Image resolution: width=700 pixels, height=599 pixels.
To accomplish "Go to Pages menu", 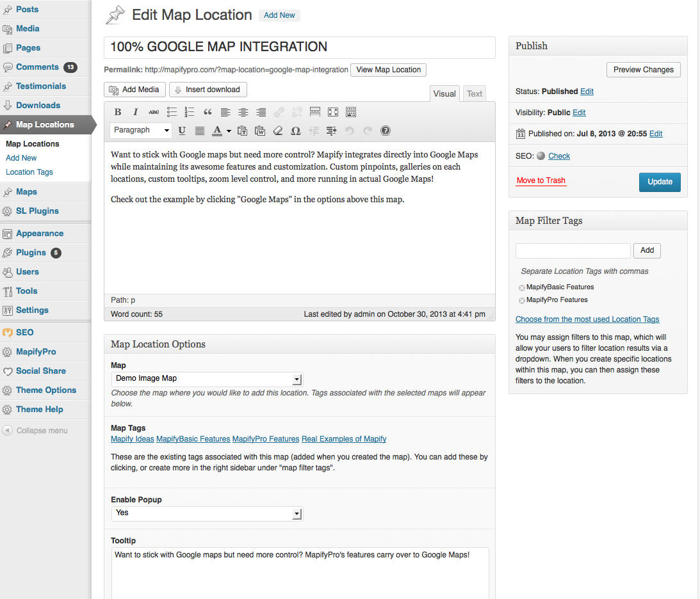I will (x=28, y=48).
